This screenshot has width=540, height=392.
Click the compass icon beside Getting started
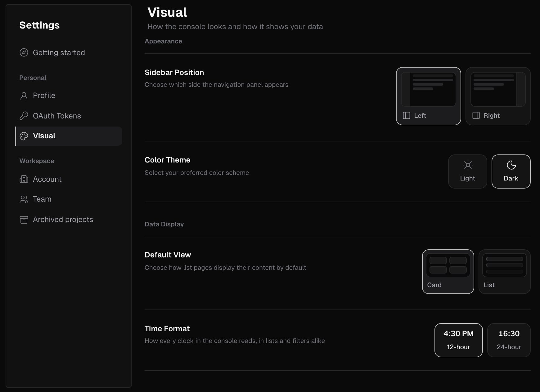pyautogui.click(x=24, y=52)
